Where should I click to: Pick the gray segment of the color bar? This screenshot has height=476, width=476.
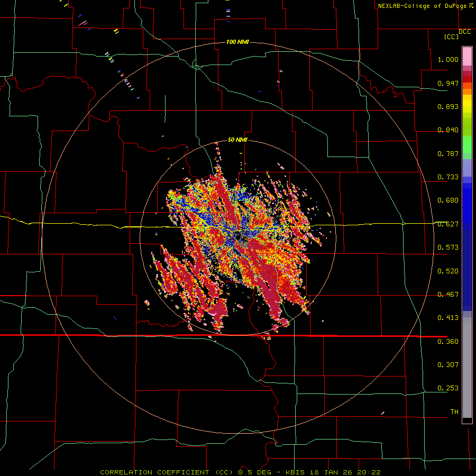467,368
